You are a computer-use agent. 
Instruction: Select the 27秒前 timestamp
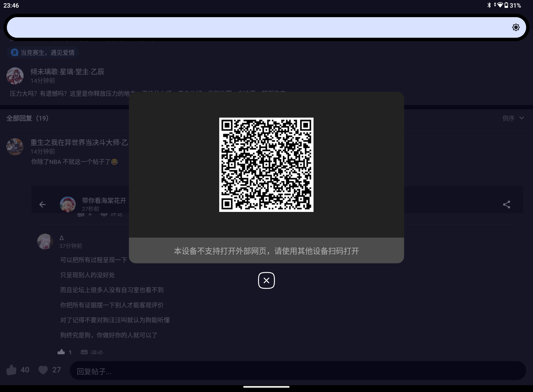(x=91, y=209)
